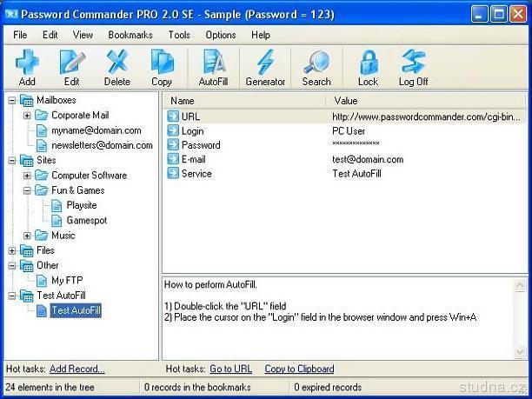Expand the Corporate Mail folder

pos(27,115)
